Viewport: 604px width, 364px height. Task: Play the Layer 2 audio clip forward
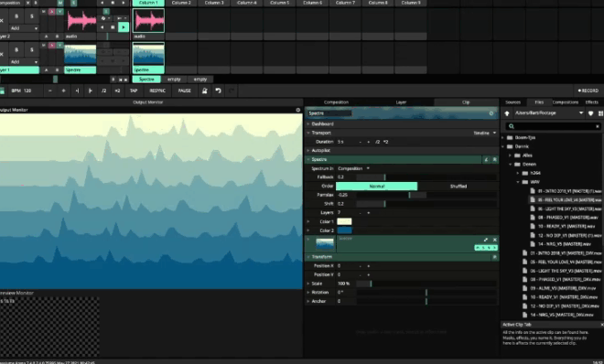(x=124, y=27)
